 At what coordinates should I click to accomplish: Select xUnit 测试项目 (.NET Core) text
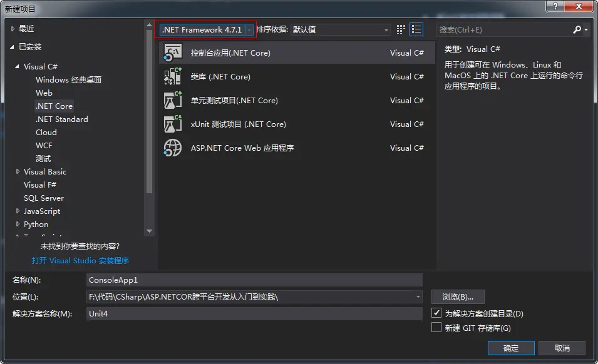[239, 124]
